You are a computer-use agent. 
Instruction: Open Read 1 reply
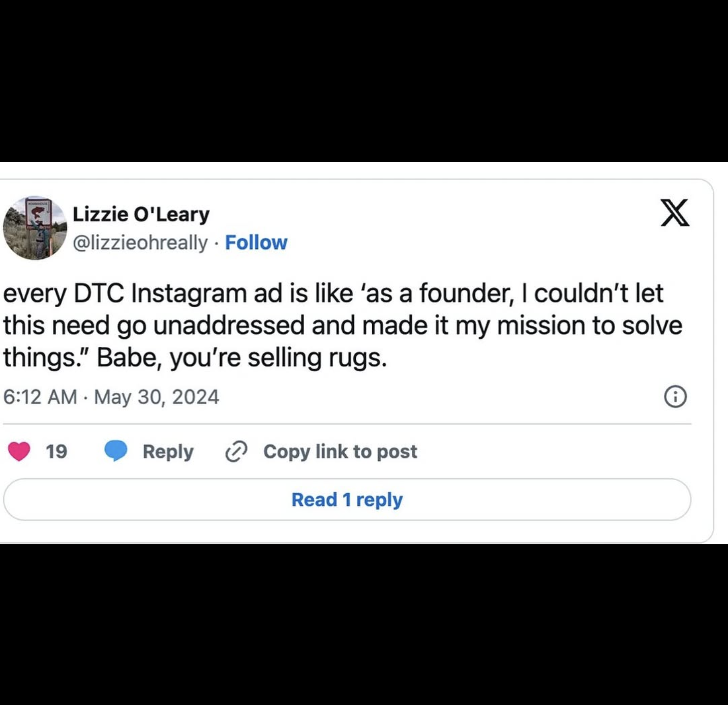point(347,500)
